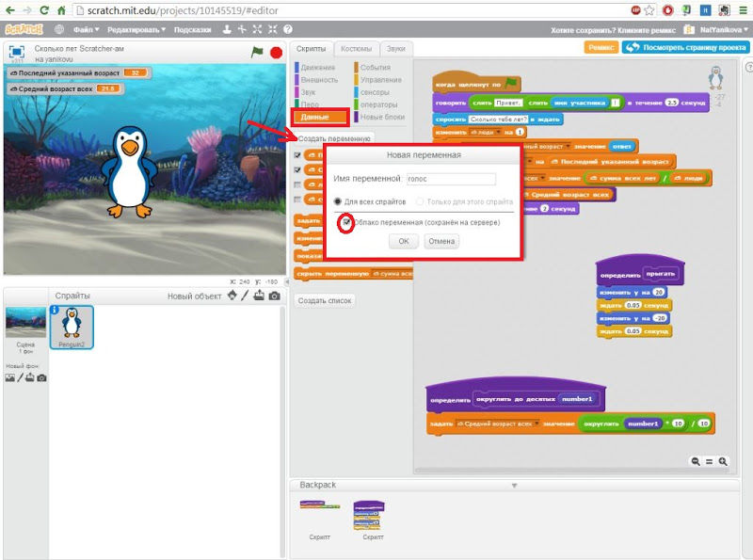Take backdrop photo with camera icon
The width and height of the screenshot is (753, 560).
41,378
